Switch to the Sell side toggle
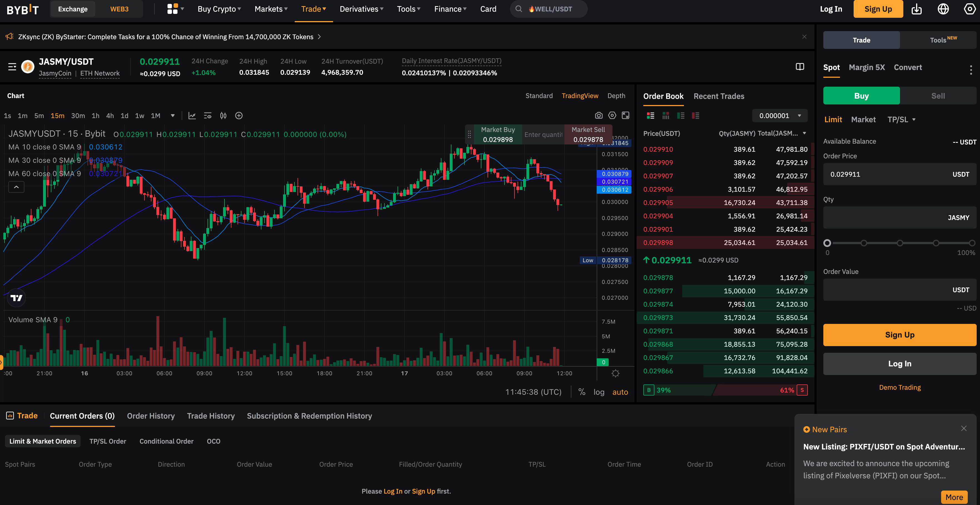The image size is (980, 505). tap(937, 96)
